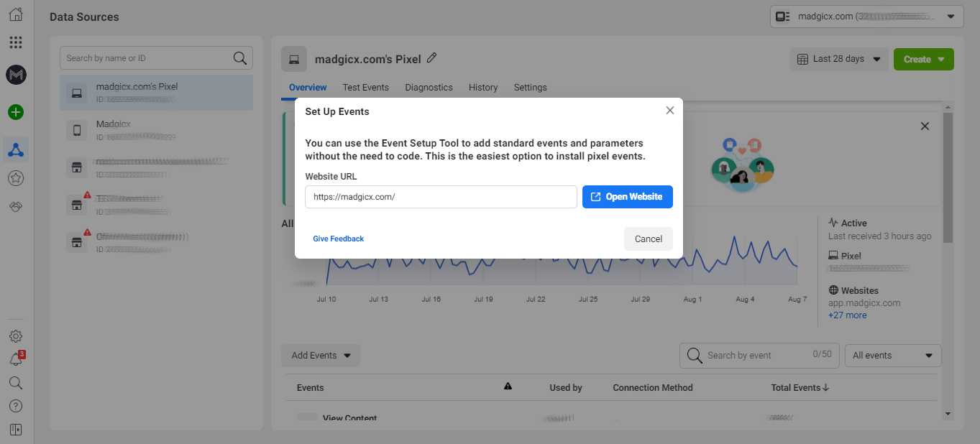Screen dimensions: 980x444
Task: Edit pixel name pencil icon
Action: pos(431,58)
